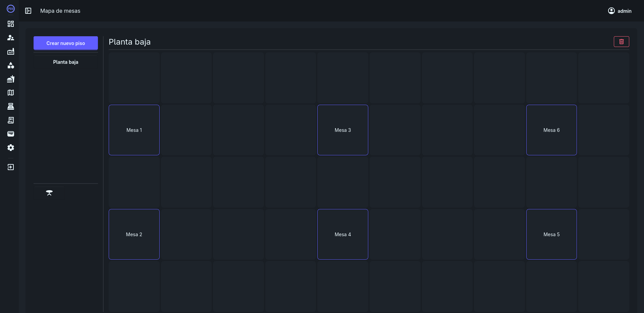Open the dashboard from the sidebar

[x=11, y=24]
